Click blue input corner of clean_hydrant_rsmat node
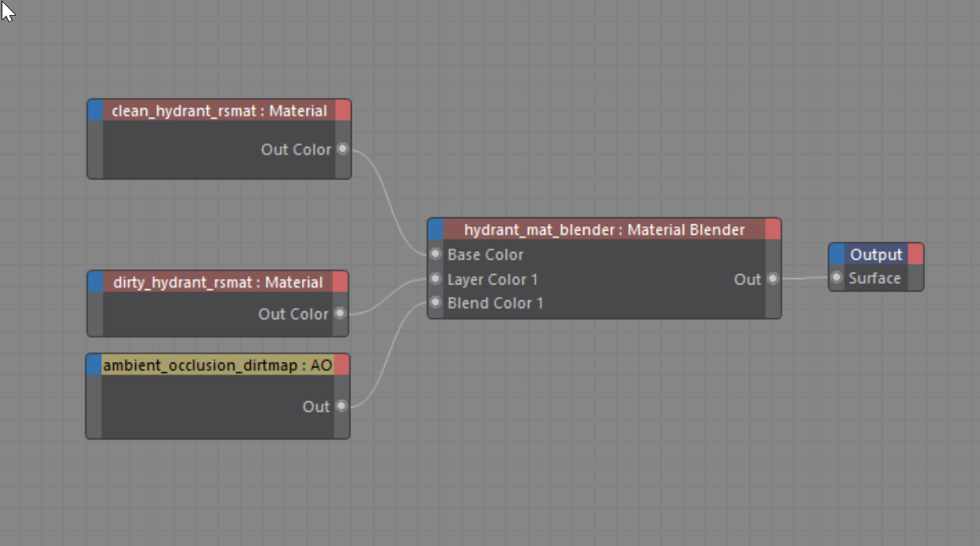 (x=96, y=111)
